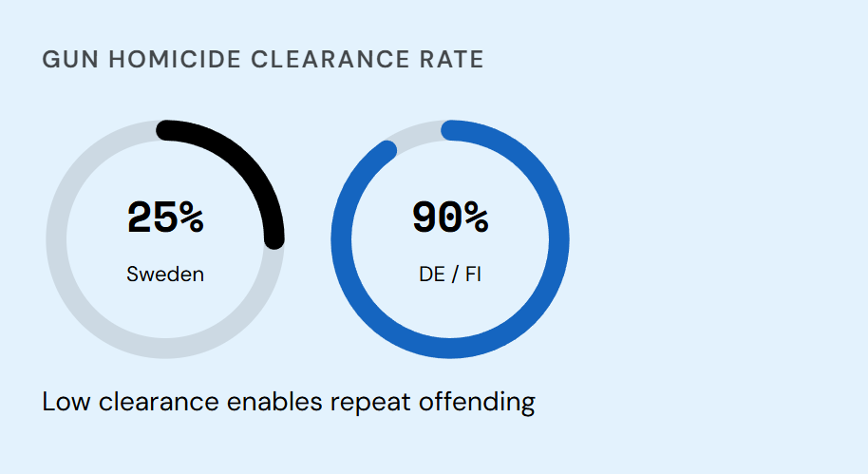Screen dimensions: 868x474
Task: Click the bottom rounded end of the black arc
Action: (274, 239)
